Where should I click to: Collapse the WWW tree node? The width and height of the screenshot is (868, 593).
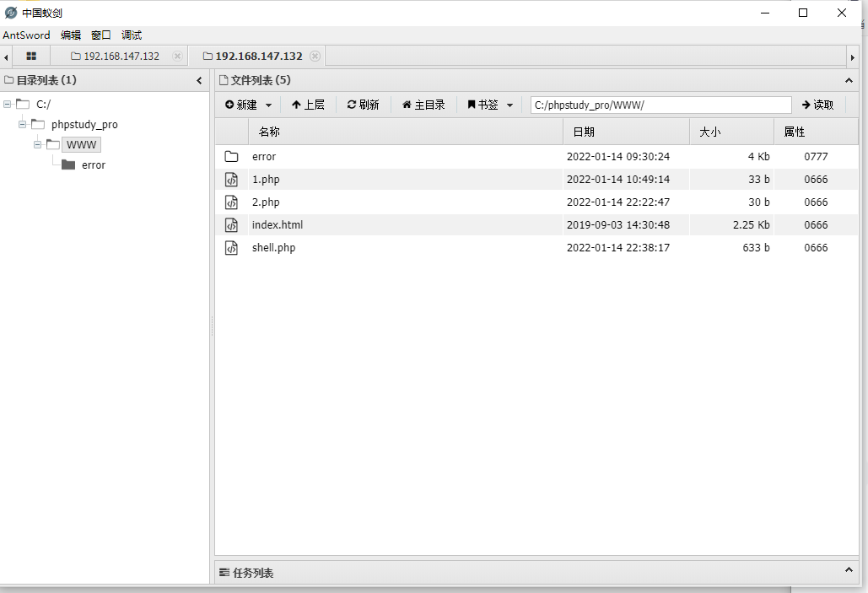37,145
